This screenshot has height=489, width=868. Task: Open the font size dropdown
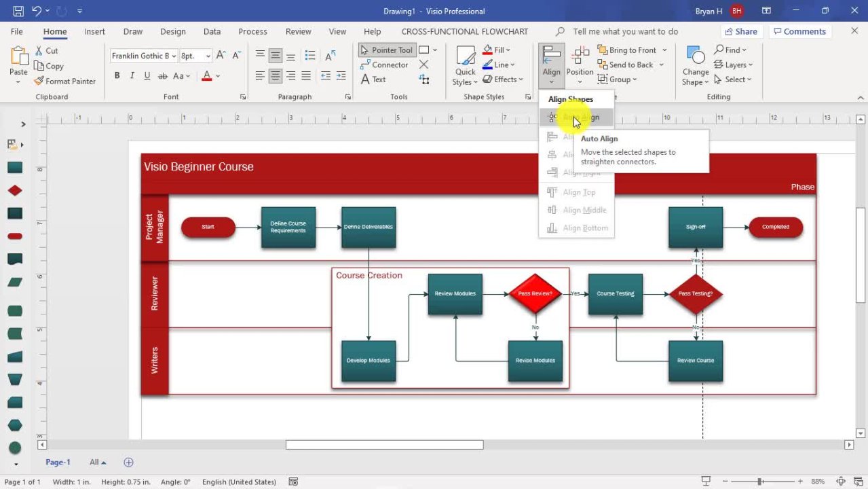208,56
